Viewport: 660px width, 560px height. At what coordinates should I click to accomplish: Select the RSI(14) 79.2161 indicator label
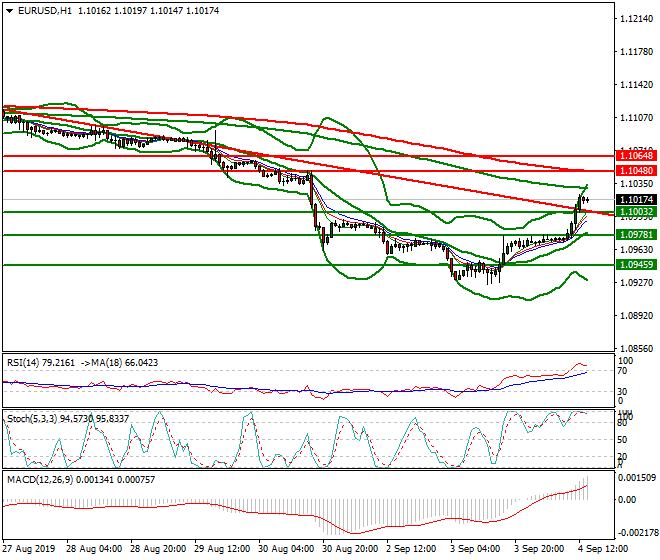[x=41, y=363]
